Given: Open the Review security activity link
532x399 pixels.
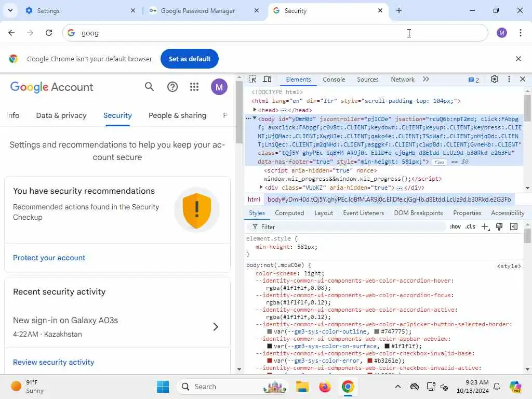Looking at the screenshot, I should point(54,362).
